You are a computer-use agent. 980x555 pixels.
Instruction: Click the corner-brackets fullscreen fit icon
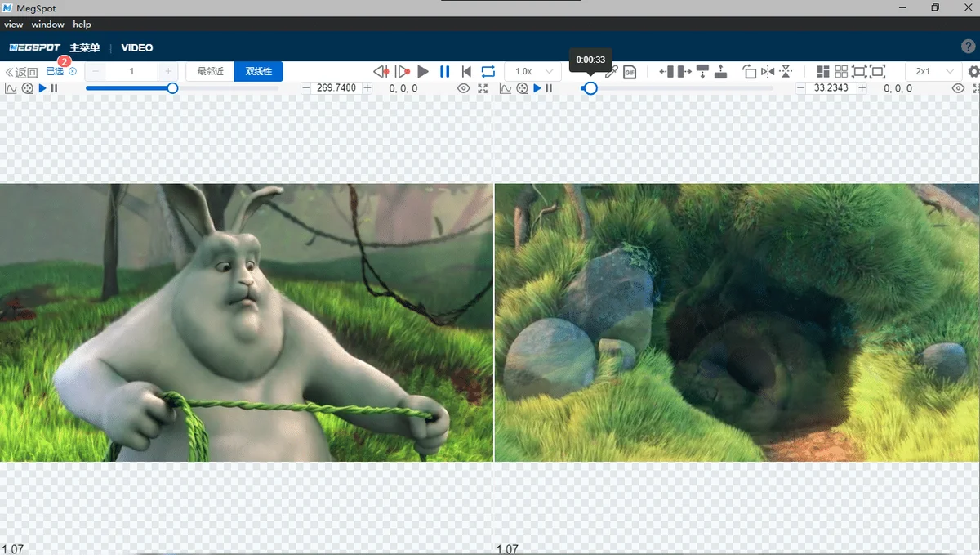(x=877, y=72)
